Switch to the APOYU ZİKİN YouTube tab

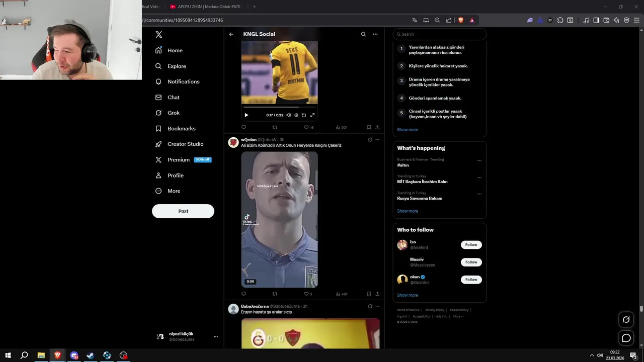(206, 7)
